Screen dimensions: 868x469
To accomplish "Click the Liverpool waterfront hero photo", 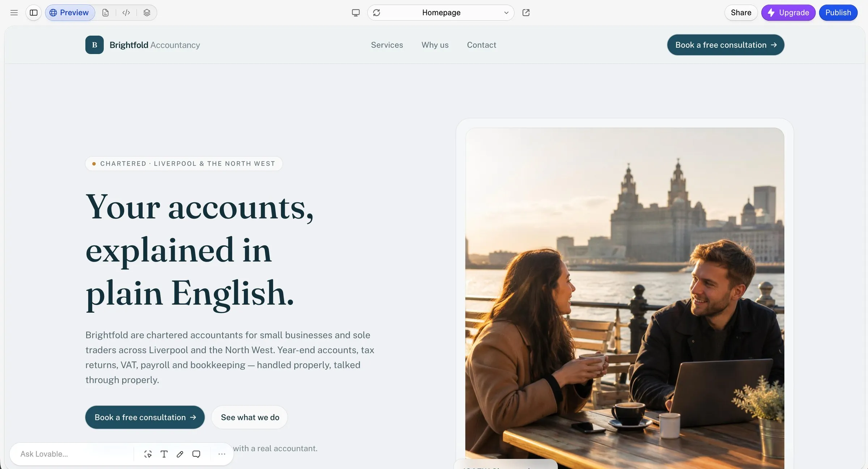I will click(x=625, y=298).
